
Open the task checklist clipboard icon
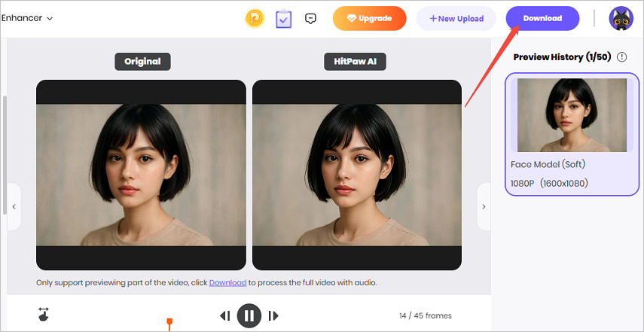(283, 19)
